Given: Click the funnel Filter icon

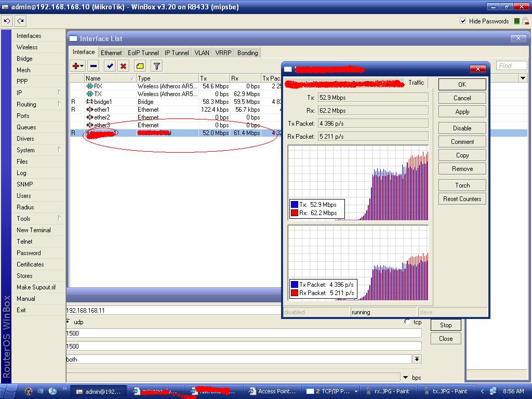Looking at the screenshot, I should pos(156,66).
